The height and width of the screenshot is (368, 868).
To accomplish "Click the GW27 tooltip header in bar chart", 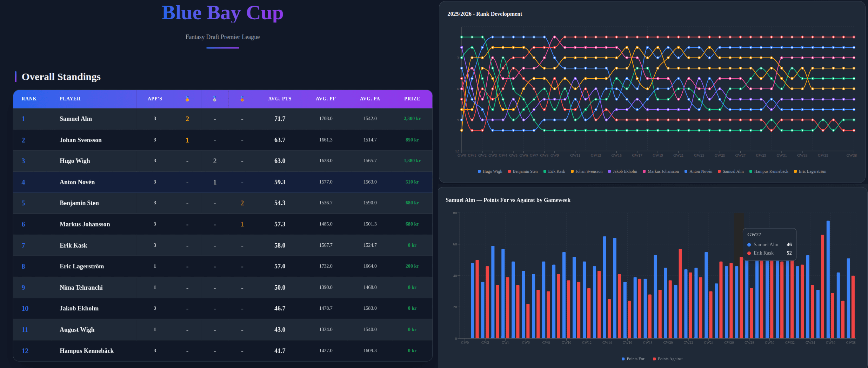I will (754, 235).
